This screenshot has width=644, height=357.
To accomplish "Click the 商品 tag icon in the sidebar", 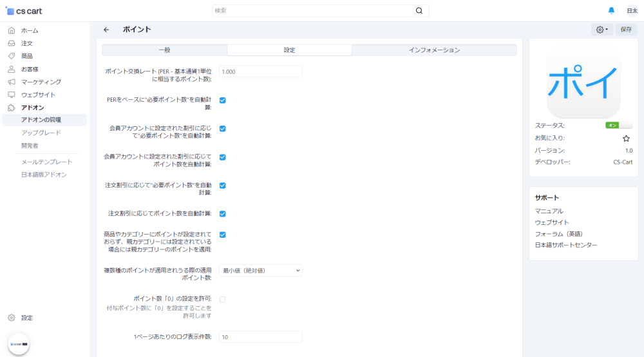I will point(12,56).
